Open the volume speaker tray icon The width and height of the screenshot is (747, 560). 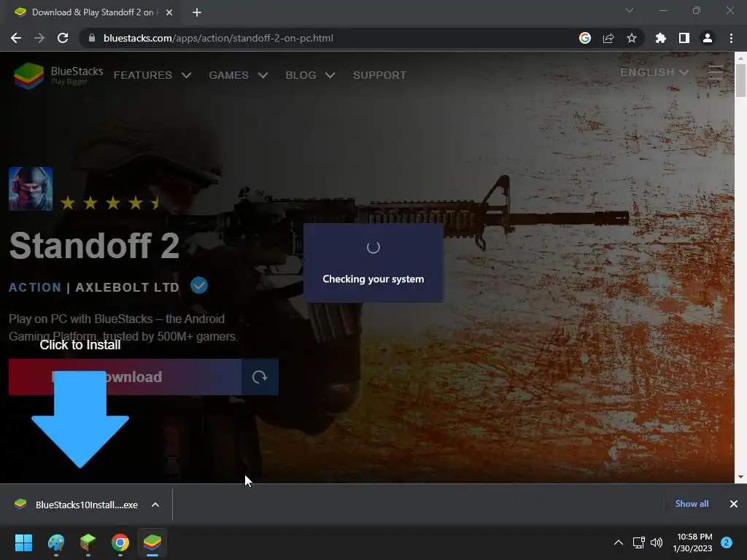pyautogui.click(x=657, y=542)
